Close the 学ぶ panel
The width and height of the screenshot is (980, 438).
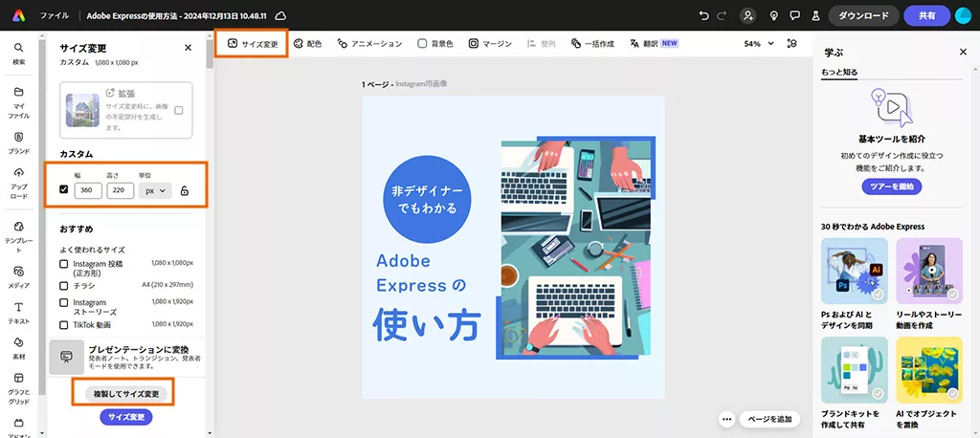tap(963, 53)
